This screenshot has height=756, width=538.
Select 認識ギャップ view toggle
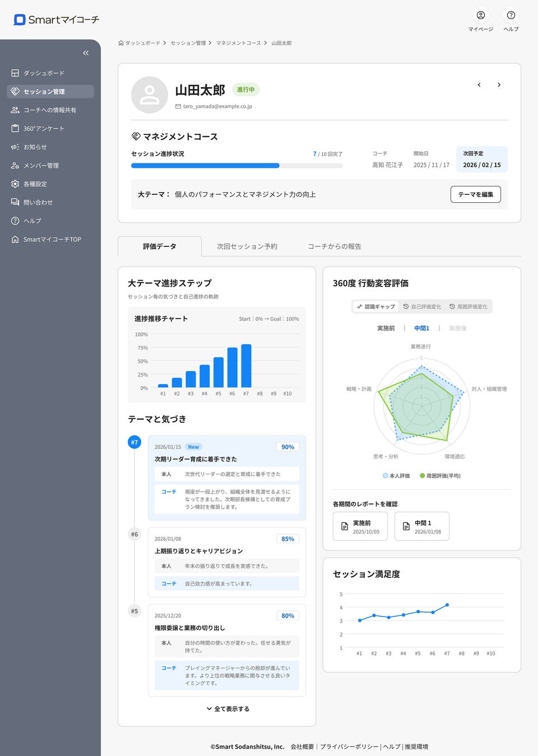[376, 306]
